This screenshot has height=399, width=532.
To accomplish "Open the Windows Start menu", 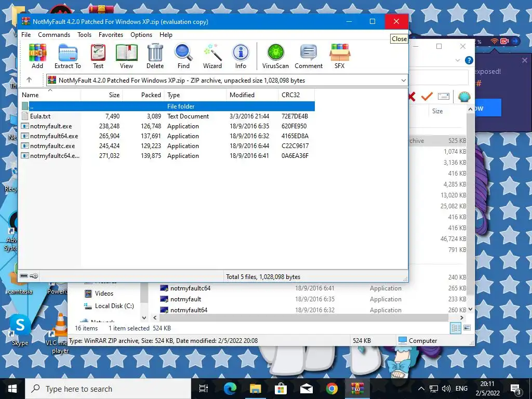I will tap(12, 389).
